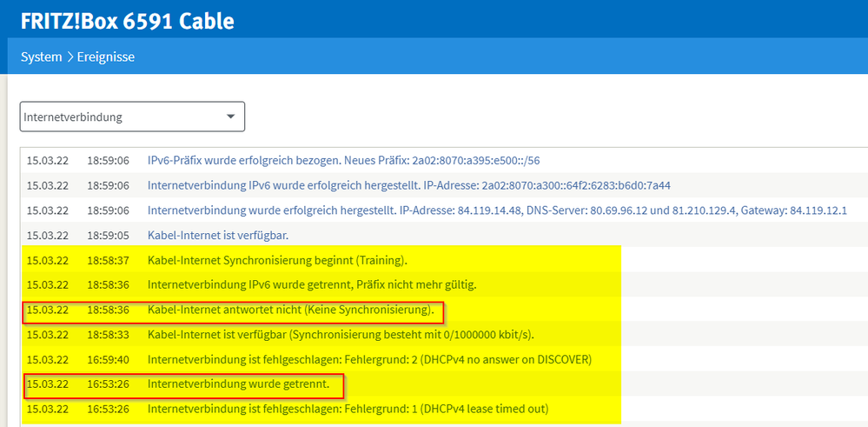Viewport: 868px width, 427px height.
Task: Click the 16:59:40 timestamp
Action: pos(108,360)
